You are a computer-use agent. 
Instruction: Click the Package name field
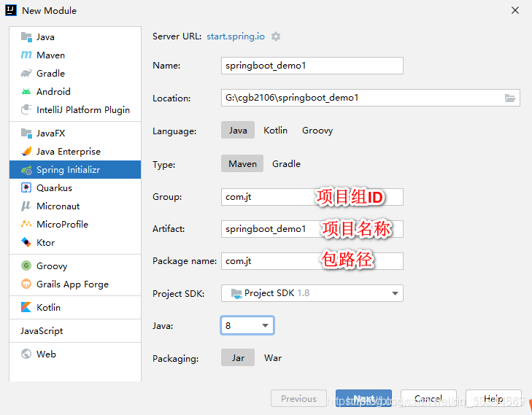point(312,260)
